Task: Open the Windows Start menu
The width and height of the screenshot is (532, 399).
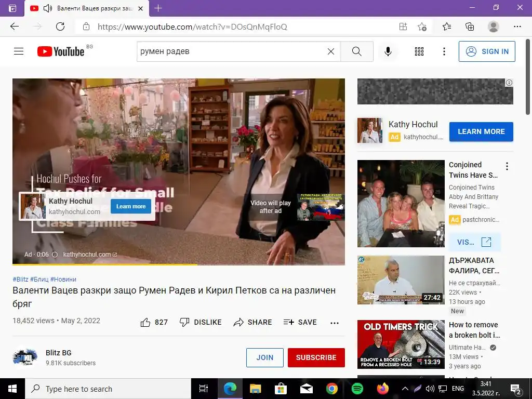Action: click(12, 389)
